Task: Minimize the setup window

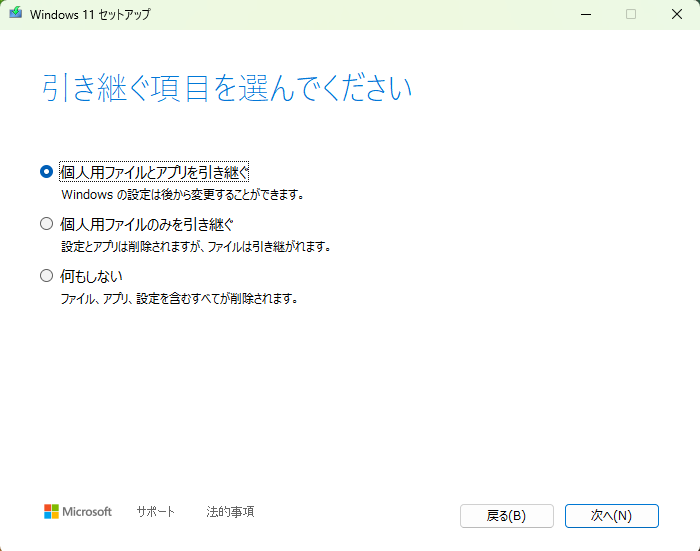Action: [x=586, y=14]
